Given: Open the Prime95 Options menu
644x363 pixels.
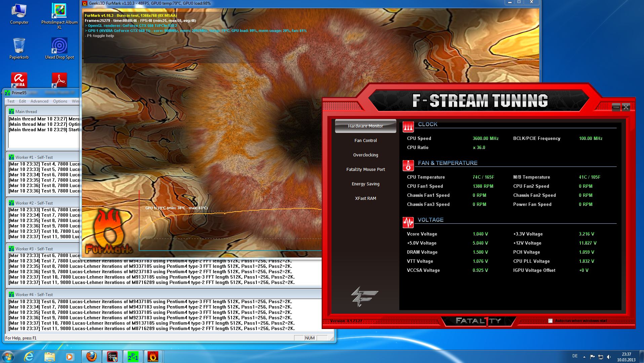Looking at the screenshot, I should (x=60, y=101).
